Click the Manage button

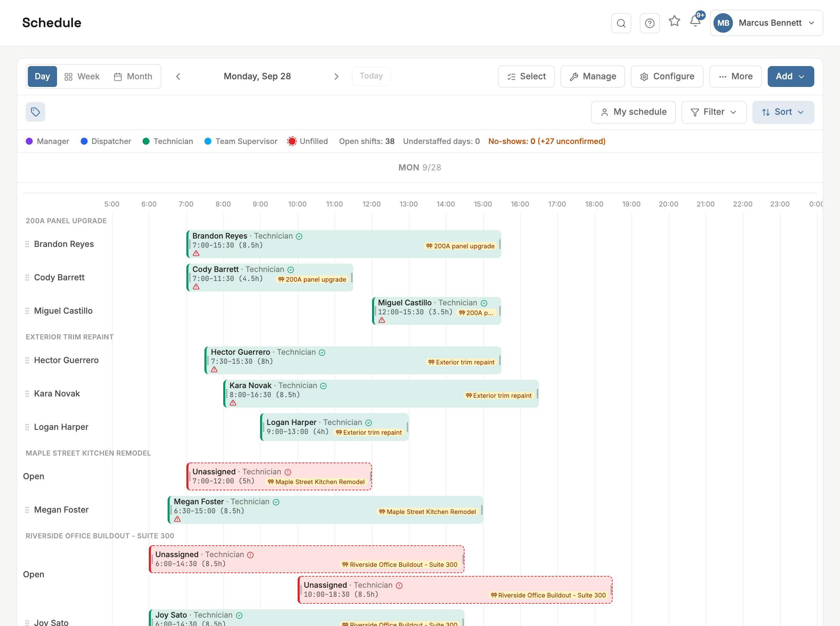click(592, 77)
